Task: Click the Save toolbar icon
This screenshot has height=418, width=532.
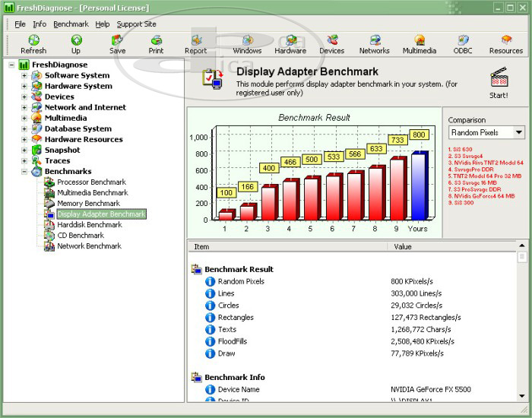Action: point(117,44)
